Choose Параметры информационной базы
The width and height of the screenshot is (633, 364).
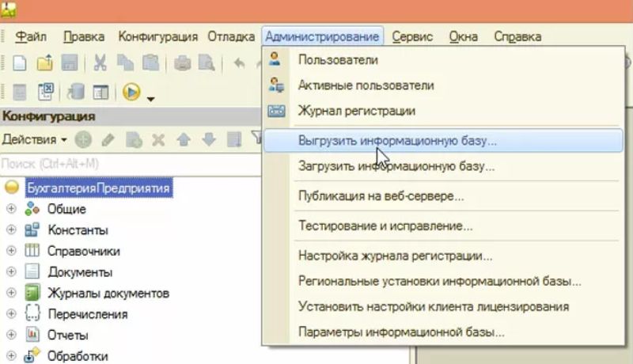tap(443, 332)
